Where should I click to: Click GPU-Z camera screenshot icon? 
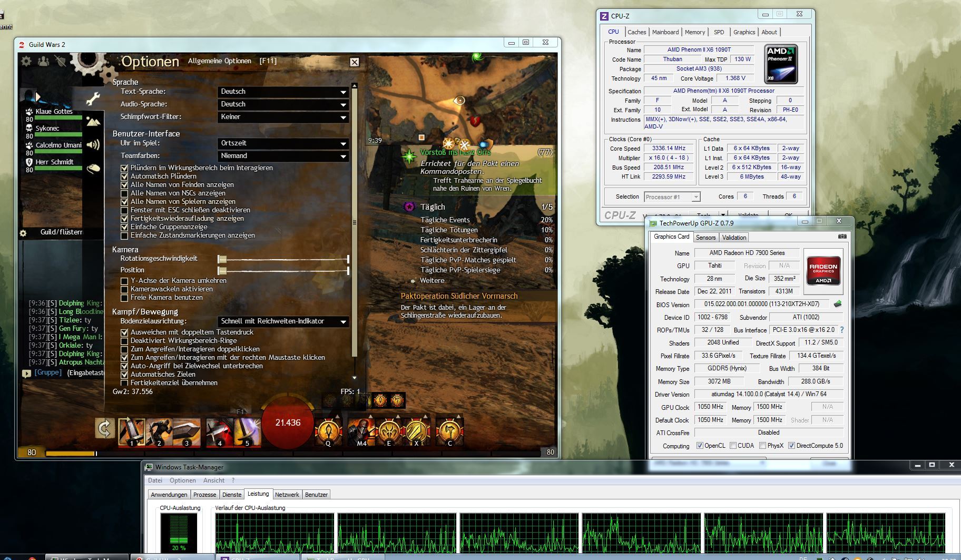842,237
